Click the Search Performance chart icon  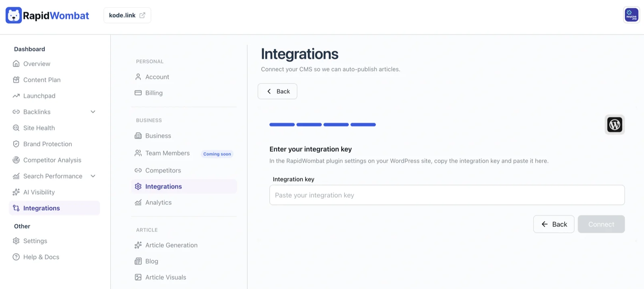[x=16, y=176]
